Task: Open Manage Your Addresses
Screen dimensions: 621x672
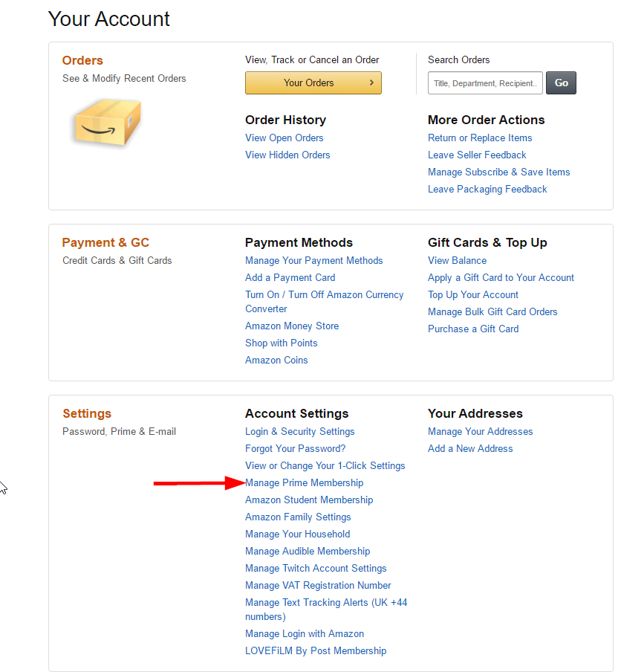Action: click(x=480, y=431)
